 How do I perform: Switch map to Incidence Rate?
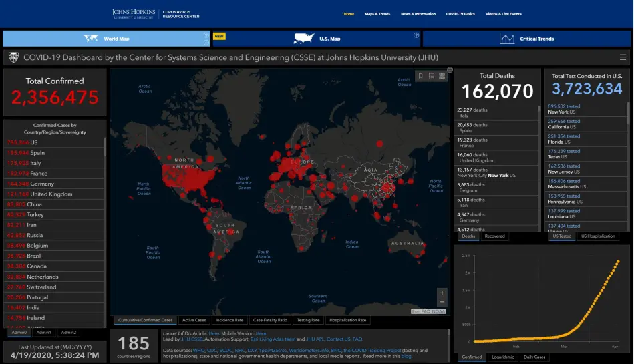[229, 320]
